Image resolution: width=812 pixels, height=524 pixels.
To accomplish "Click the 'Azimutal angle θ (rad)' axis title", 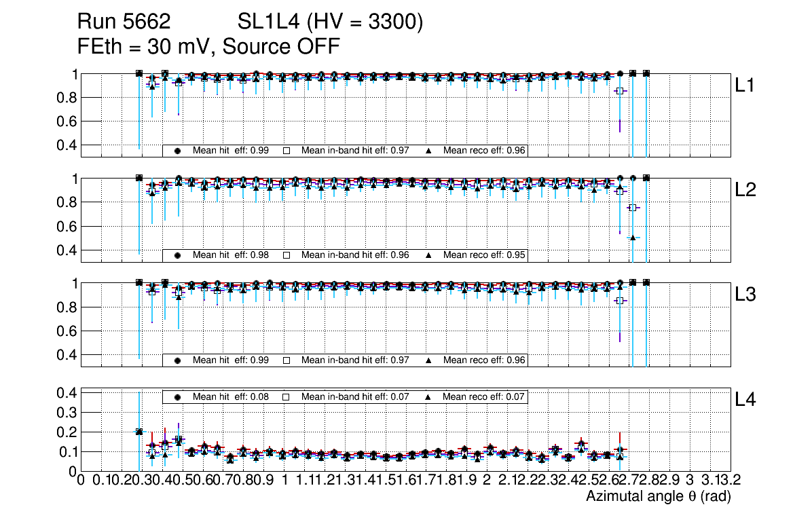I will (x=658, y=497).
